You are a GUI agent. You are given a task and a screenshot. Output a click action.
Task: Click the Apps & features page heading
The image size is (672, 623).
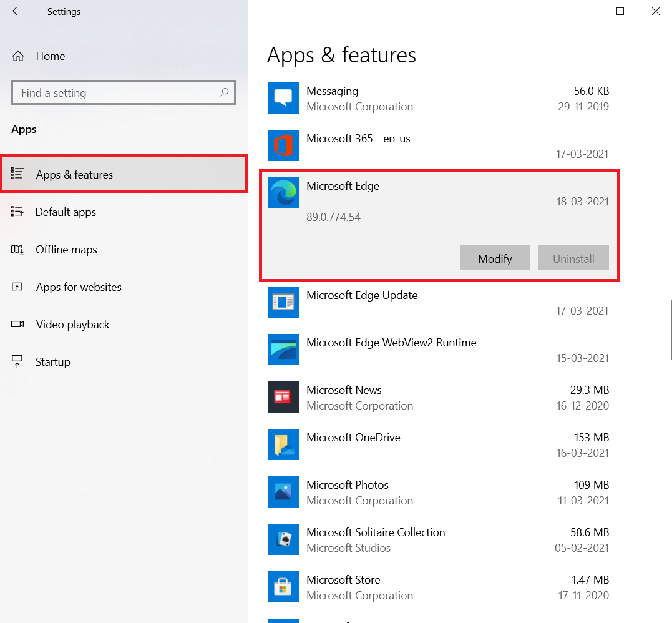[x=341, y=56]
